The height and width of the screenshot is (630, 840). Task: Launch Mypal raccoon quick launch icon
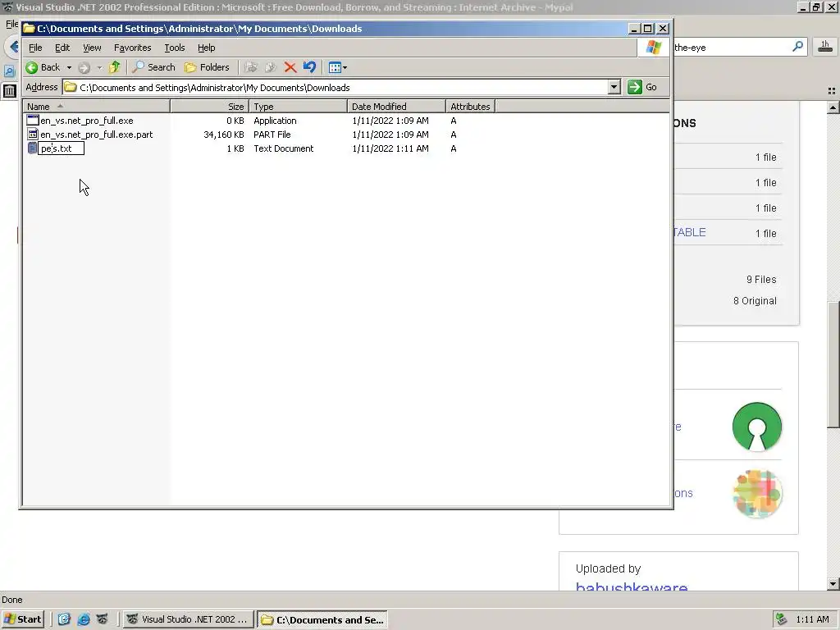pyautogui.click(x=103, y=619)
